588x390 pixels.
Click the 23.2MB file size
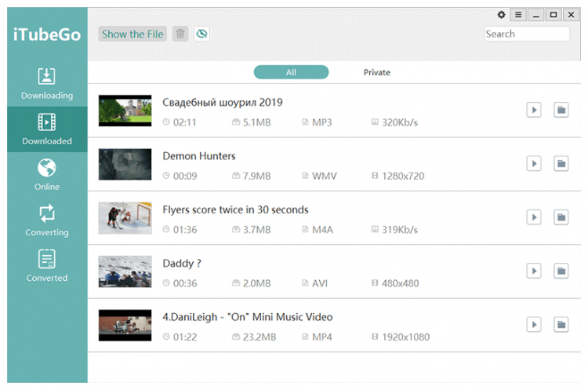(x=260, y=337)
